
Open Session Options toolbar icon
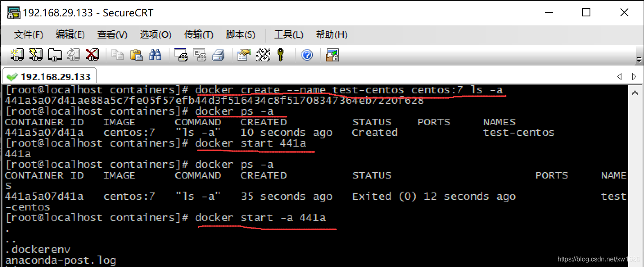coord(244,55)
